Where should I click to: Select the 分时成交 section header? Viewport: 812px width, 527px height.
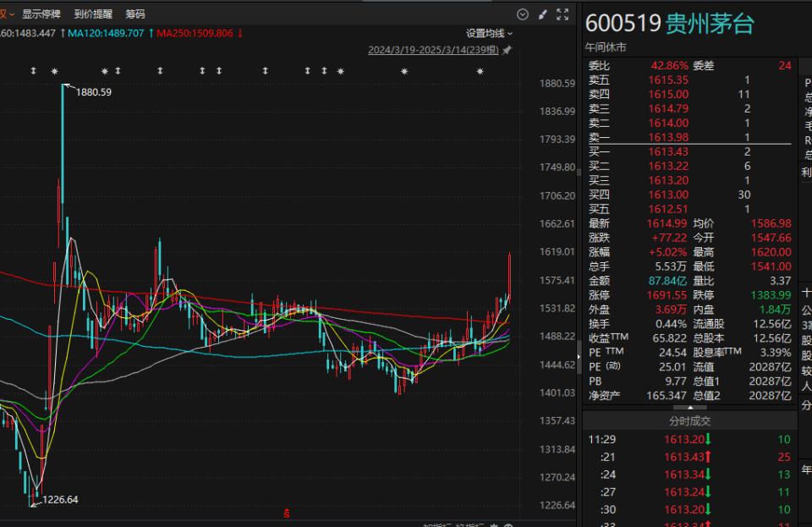click(690, 421)
